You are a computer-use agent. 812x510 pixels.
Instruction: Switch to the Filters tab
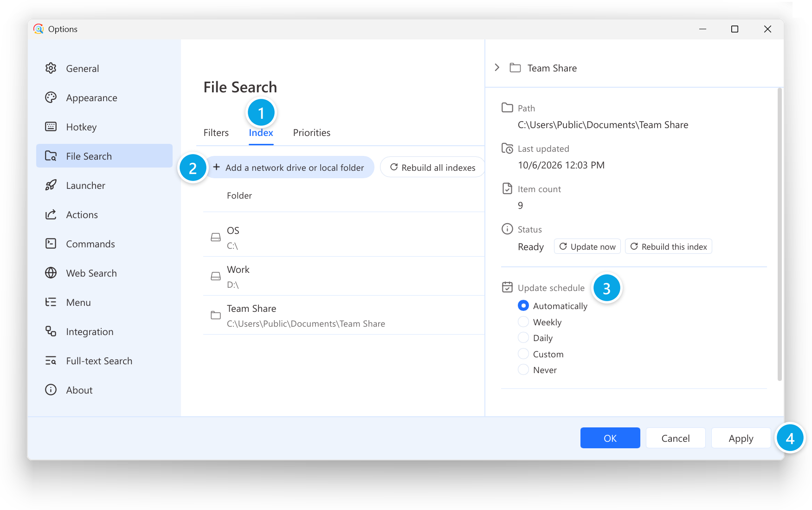(216, 133)
